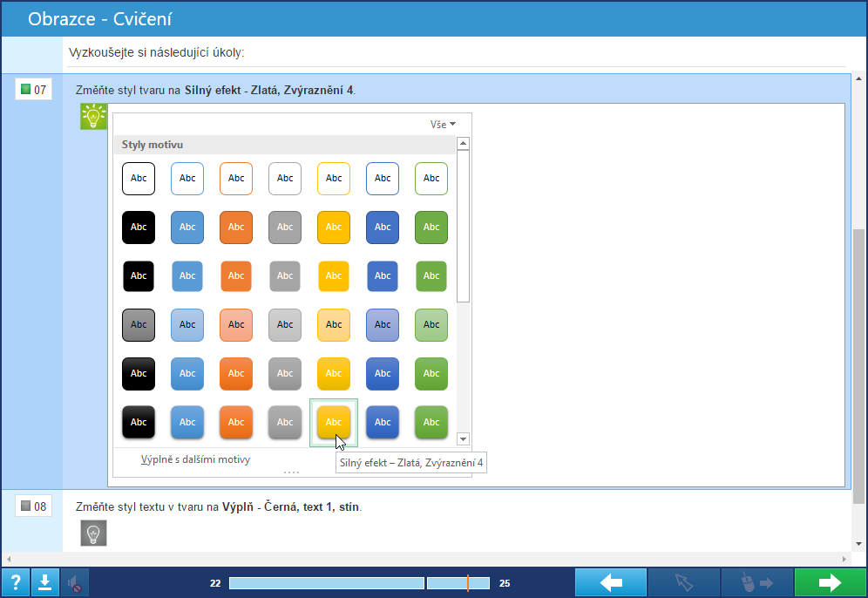Open help with the question mark button

coord(16,582)
